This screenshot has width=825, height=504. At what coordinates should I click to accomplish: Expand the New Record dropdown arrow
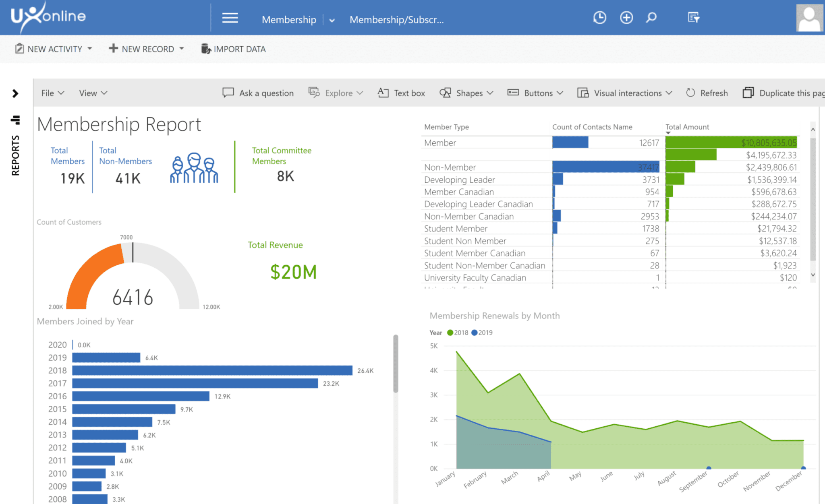(182, 48)
